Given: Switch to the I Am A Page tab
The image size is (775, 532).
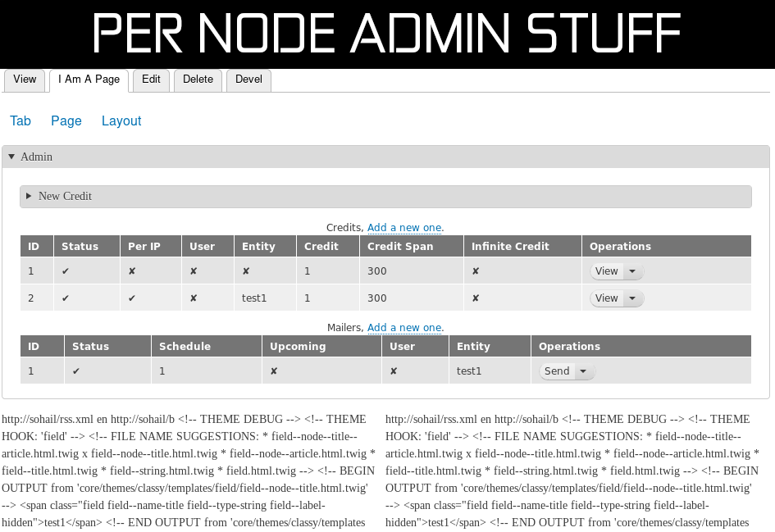Looking at the screenshot, I should (x=89, y=80).
